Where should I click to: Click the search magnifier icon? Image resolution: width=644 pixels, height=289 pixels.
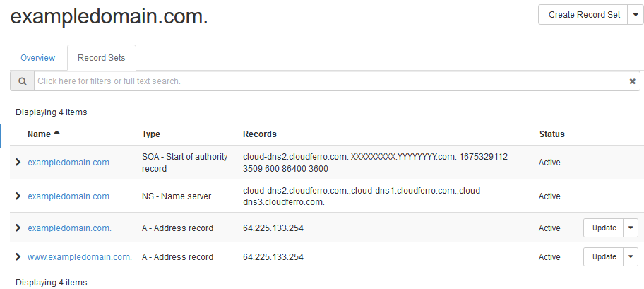[x=22, y=81]
